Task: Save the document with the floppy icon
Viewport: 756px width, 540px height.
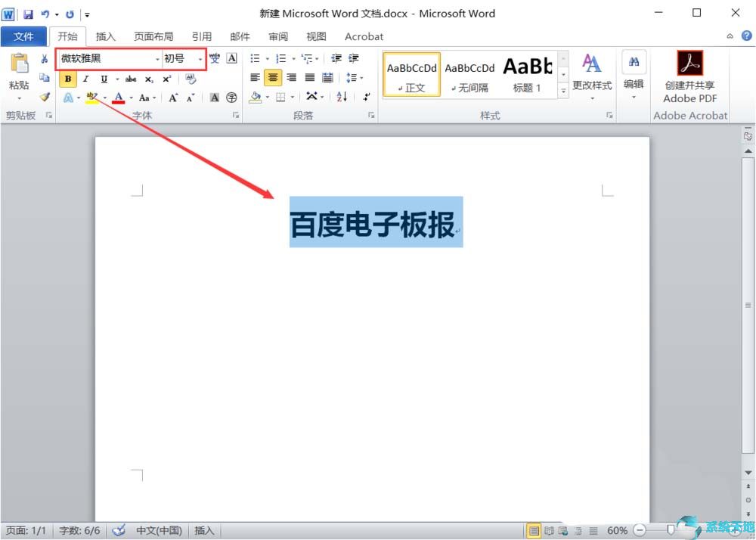Action: pos(29,14)
